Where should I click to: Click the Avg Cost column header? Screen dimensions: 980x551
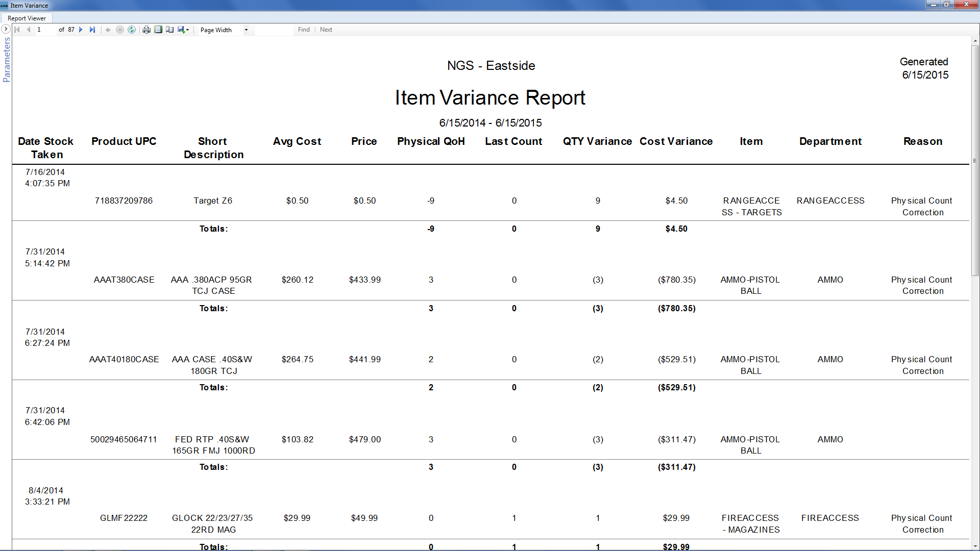pyautogui.click(x=297, y=141)
